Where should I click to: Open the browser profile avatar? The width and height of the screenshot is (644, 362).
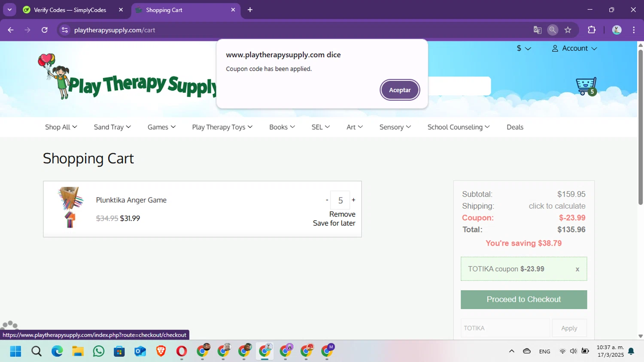(617, 30)
